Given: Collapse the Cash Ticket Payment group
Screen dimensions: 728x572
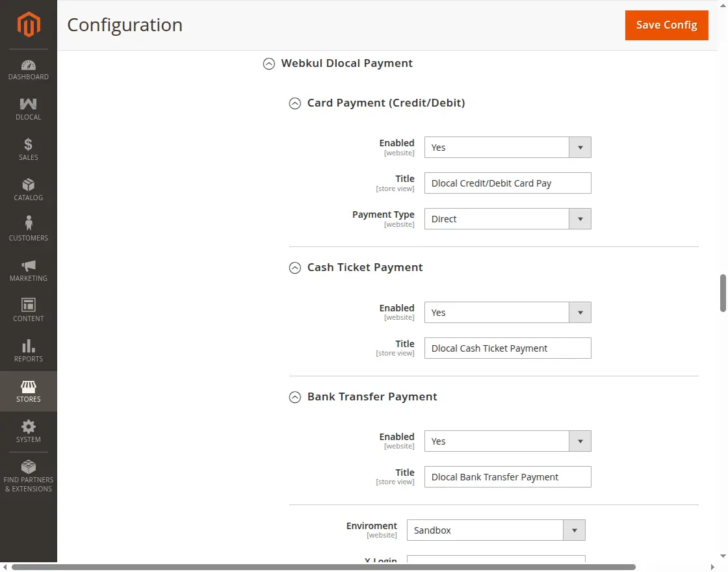Looking at the screenshot, I should [295, 268].
